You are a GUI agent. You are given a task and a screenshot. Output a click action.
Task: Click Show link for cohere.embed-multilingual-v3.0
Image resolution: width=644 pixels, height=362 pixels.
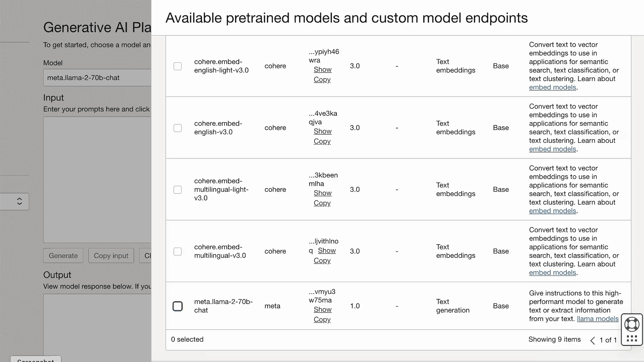(327, 250)
